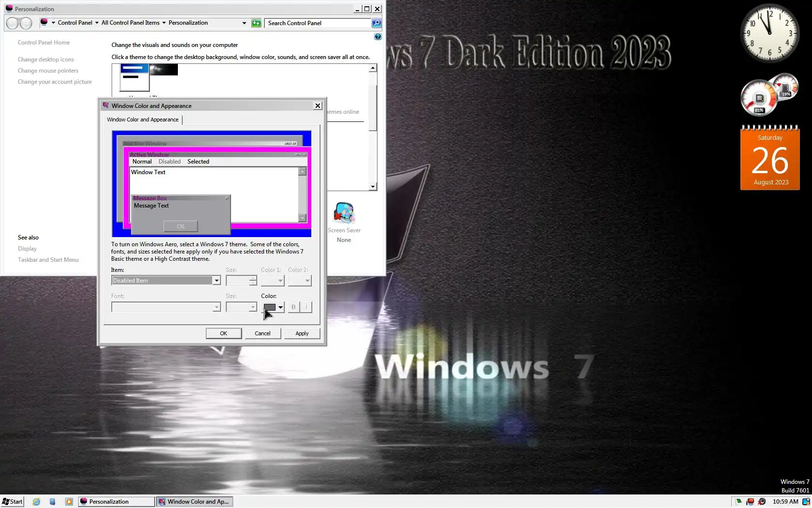This screenshot has height=508, width=812.
Task: Click Cancel in the appearance dialog
Action: (x=262, y=333)
